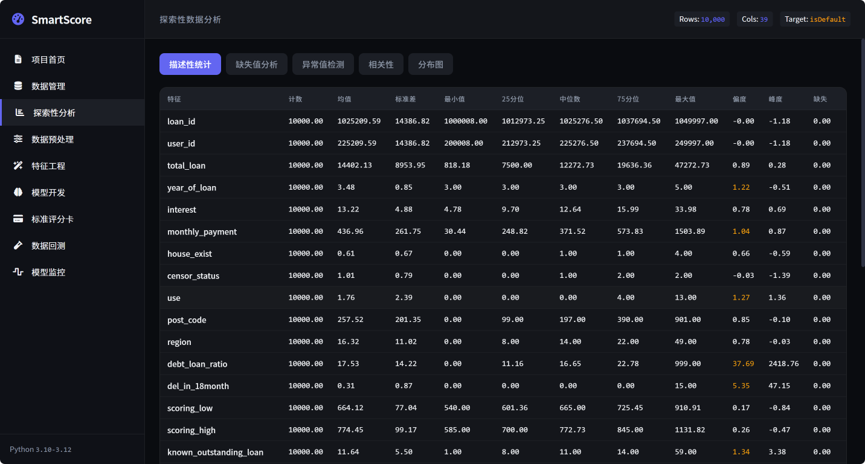Click the 峰度 column header
The width and height of the screenshot is (865, 464).
tap(776, 99)
